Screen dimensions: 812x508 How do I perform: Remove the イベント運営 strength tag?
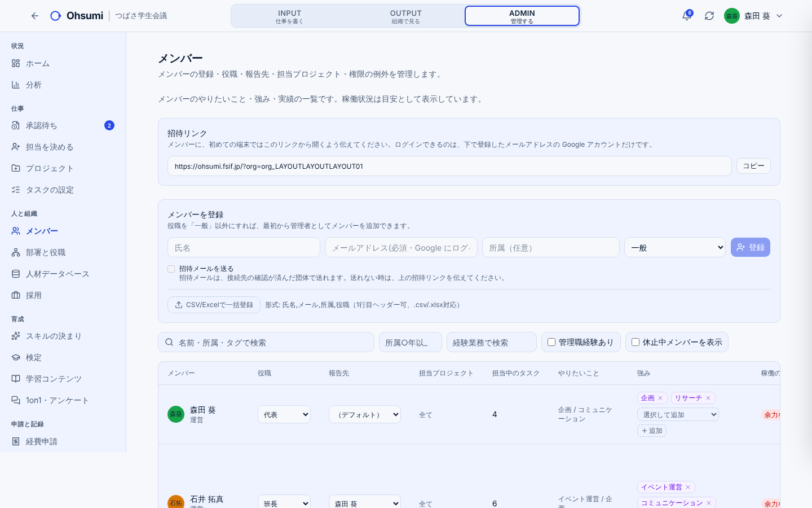click(x=688, y=487)
